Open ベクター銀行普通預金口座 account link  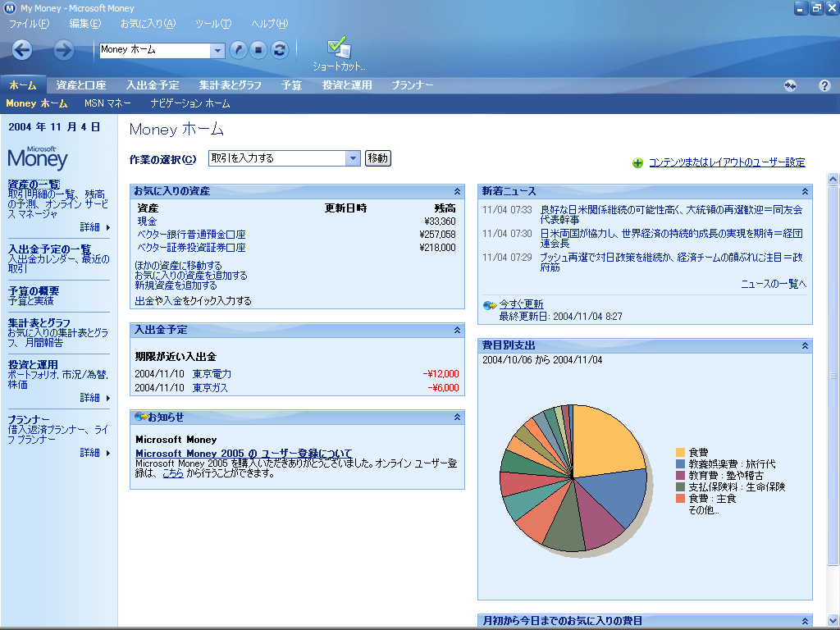191,235
